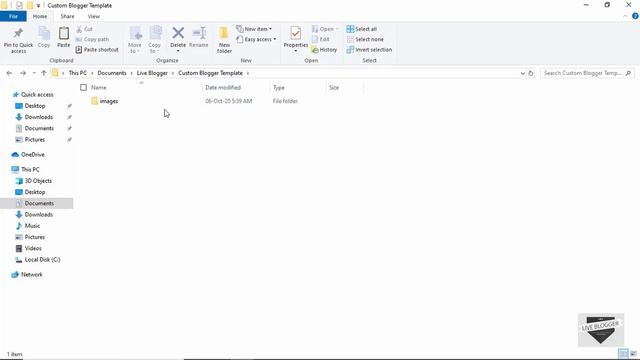Select pinned Downloads under Quick access
The height and width of the screenshot is (360, 640).
click(39, 117)
